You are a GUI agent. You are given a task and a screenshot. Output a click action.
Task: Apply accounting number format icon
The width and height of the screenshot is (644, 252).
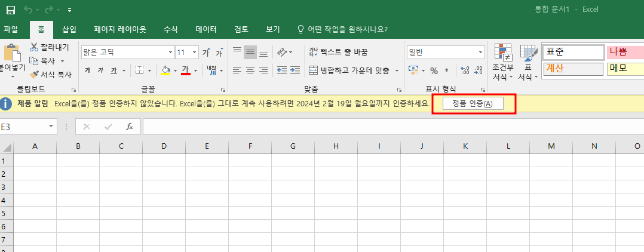(x=413, y=70)
